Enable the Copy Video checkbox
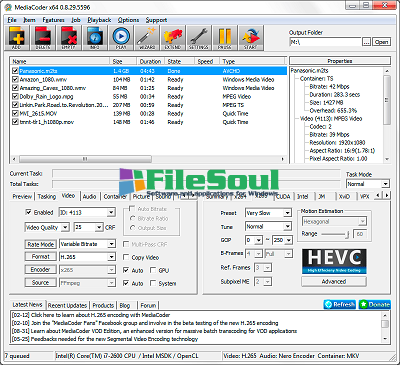 click(126, 257)
